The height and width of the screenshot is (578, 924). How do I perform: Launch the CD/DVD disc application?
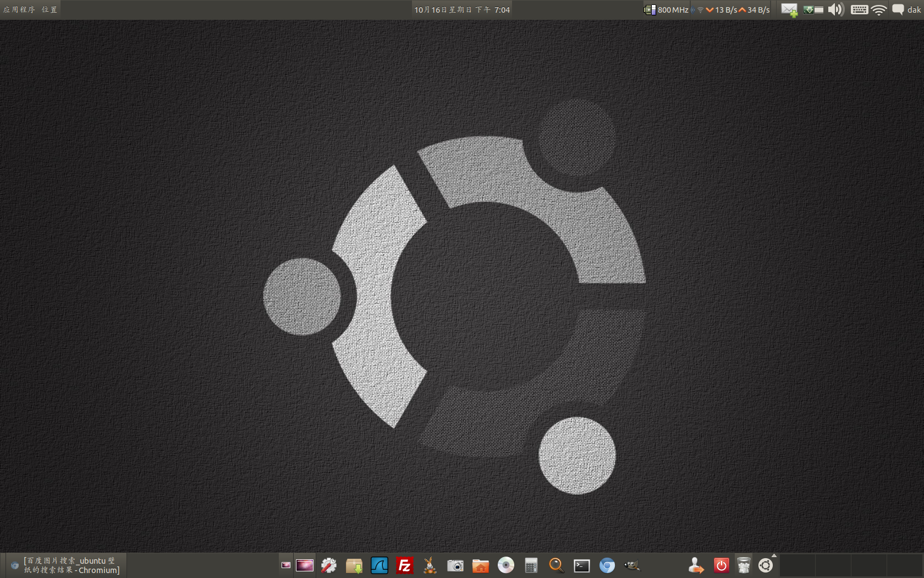(x=506, y=565)
